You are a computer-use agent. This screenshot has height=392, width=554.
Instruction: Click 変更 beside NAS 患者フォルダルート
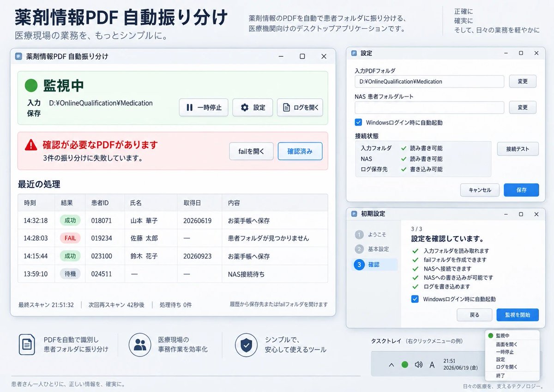[523, 107]
